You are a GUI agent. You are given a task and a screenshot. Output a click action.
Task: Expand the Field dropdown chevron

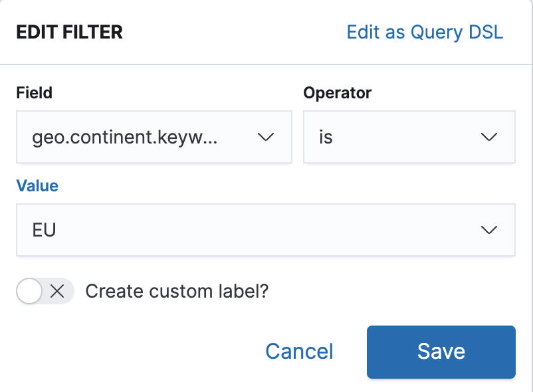[266, 137]
